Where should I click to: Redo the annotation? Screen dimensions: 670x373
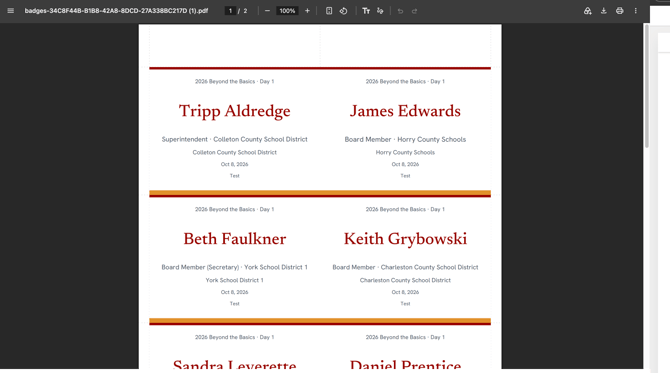[414, 11]
